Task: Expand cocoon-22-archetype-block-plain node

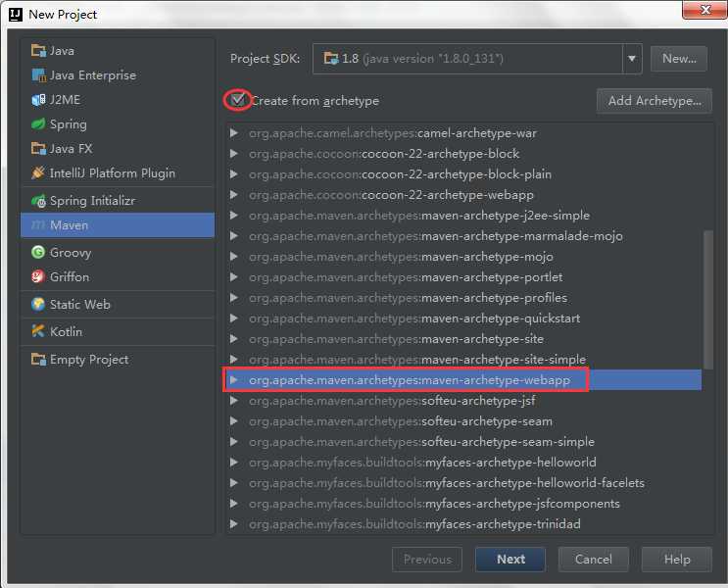Action: pos(234,174)
